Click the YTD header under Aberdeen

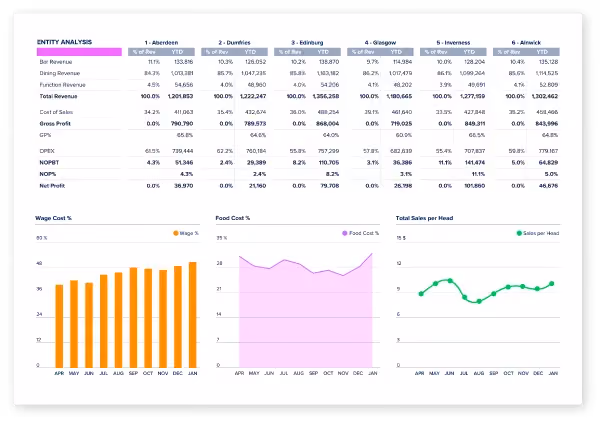pos(177,52)
